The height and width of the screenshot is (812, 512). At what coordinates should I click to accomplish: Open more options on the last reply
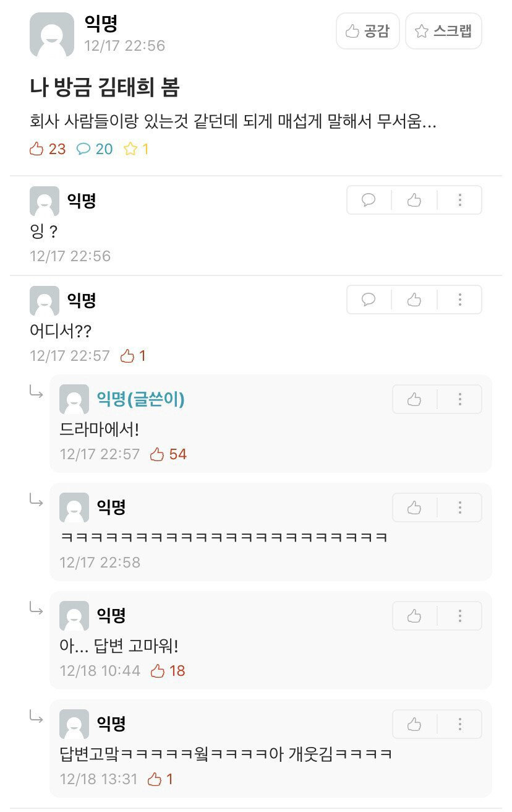(460, 724)
